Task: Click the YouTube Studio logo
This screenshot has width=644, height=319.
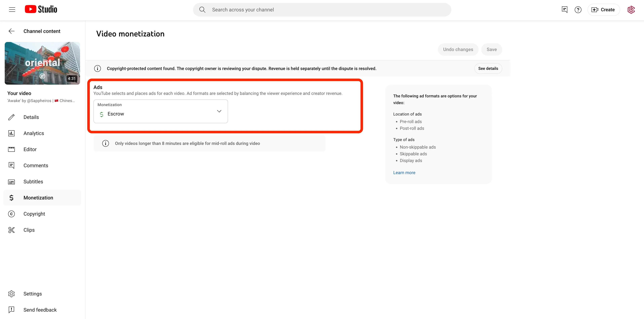Action: pos(41,9)
